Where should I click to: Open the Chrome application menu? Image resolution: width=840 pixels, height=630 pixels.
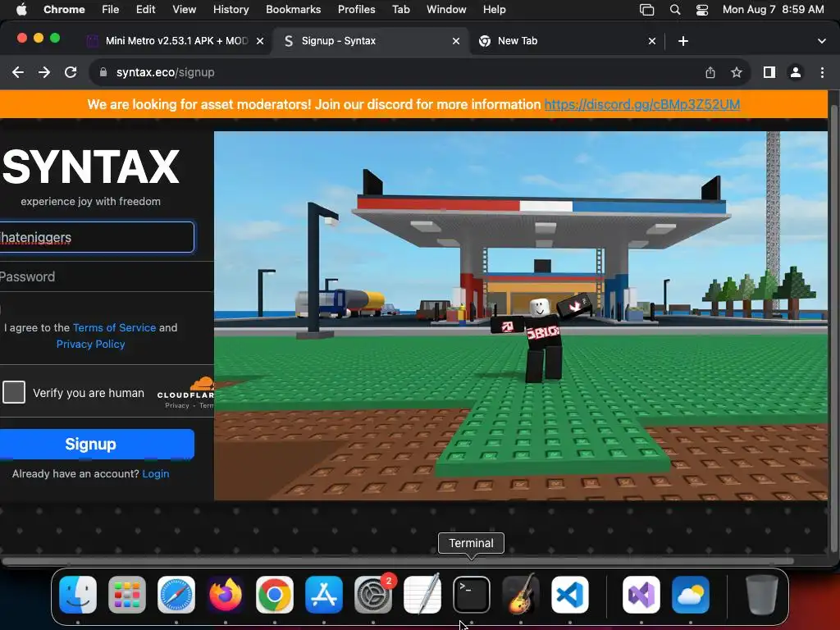tap(64, 10)
